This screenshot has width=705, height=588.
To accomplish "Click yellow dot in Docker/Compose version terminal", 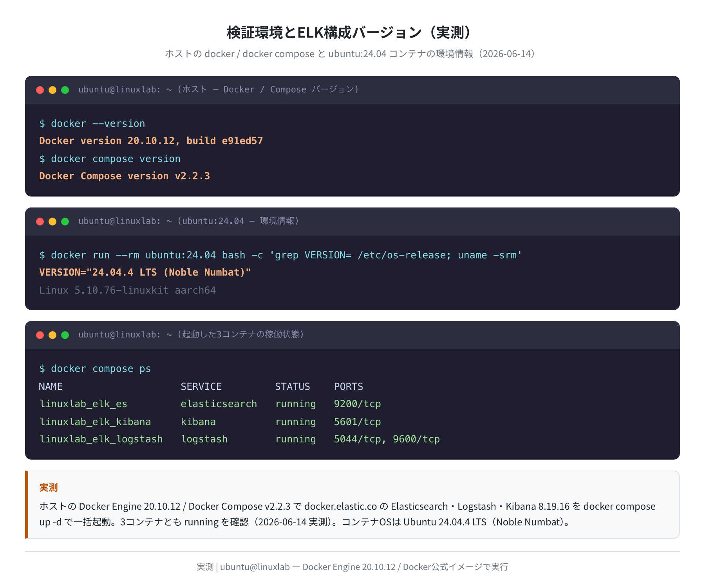I will coord(52,90).
